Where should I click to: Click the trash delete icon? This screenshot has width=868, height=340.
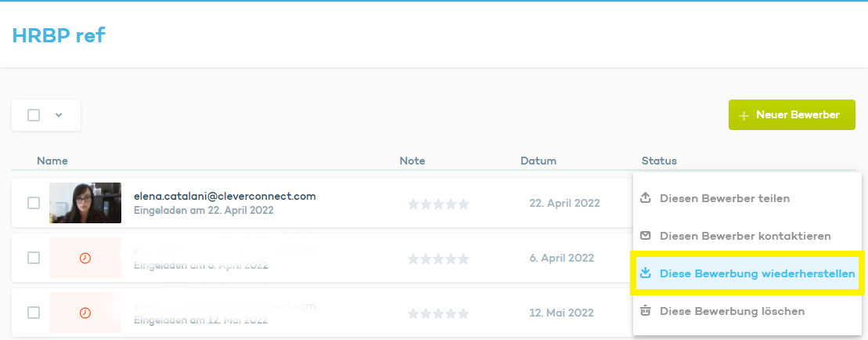coord(646,311)
